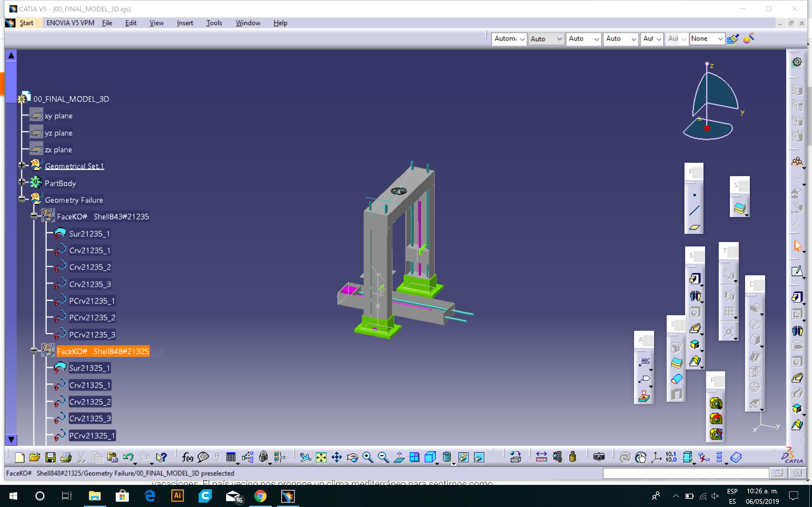Open the Design Table grid icon
Screen dimensions: 812x507
231,457
